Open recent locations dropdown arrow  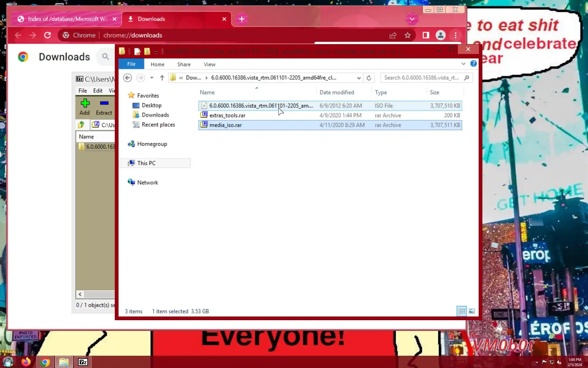[152, 78]
